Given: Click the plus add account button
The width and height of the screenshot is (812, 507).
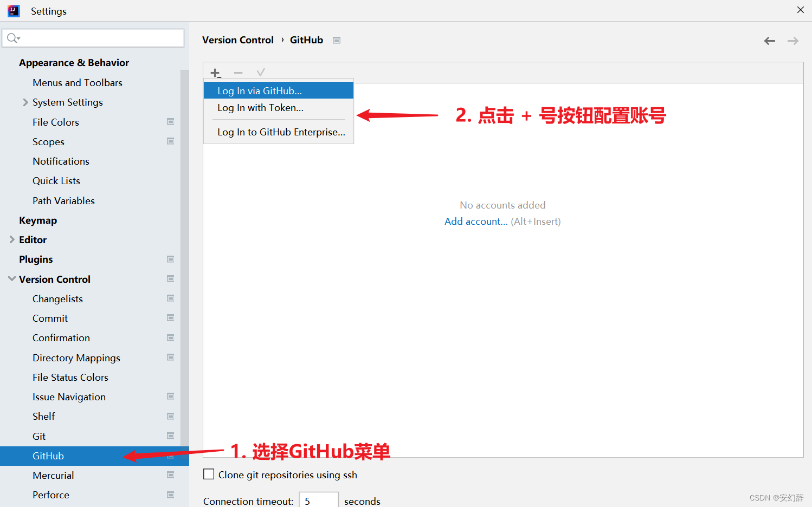Looking at the screenshot, I should point(216,73).
